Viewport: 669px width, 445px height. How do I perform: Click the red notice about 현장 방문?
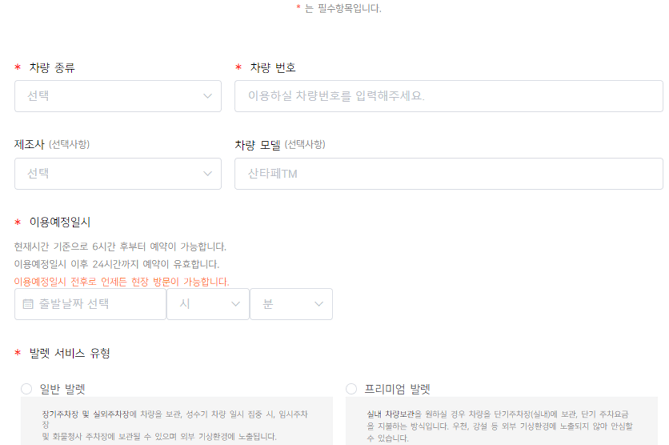(x=122, y=282)
